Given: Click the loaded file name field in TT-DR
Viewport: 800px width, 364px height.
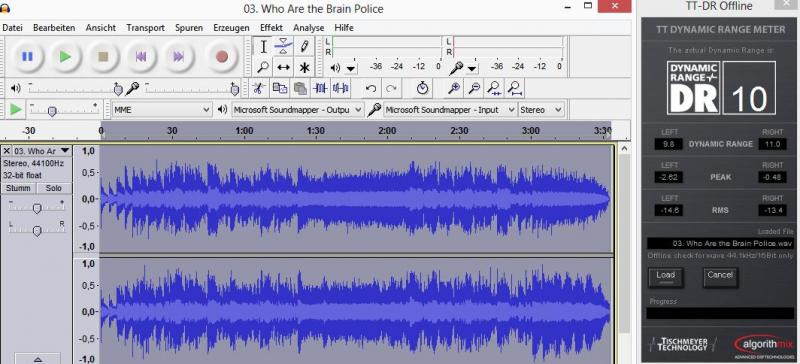Looking at the screenshot, I should [x=720, y=243].
